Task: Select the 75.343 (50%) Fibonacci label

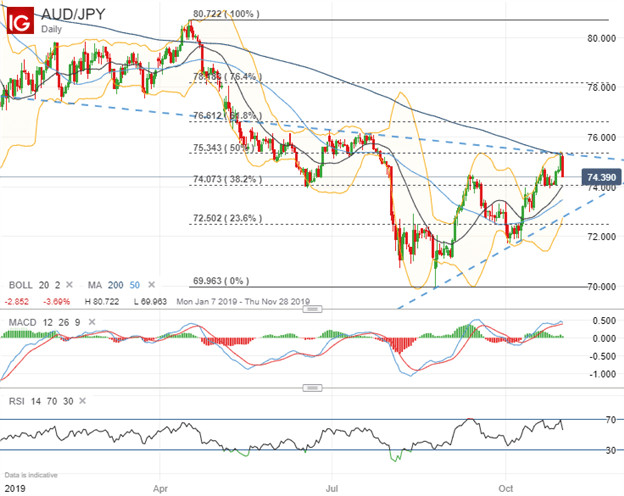Action: tap(223, 148)
